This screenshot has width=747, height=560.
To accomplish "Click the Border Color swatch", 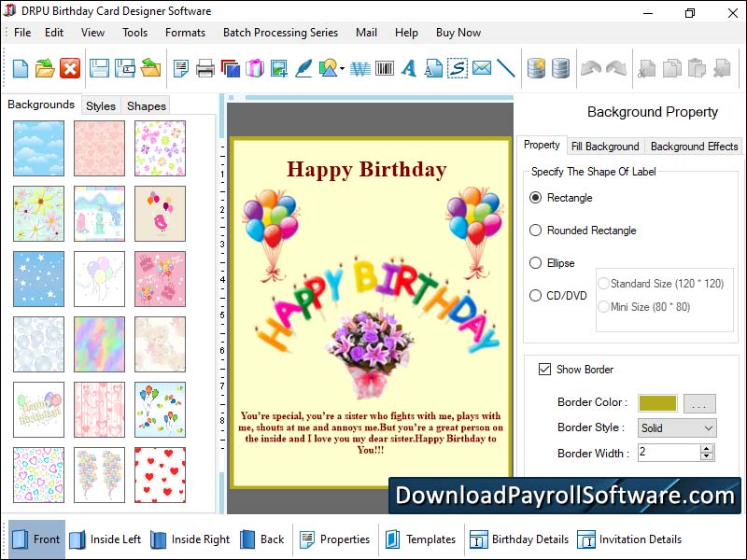I will 659,402.
